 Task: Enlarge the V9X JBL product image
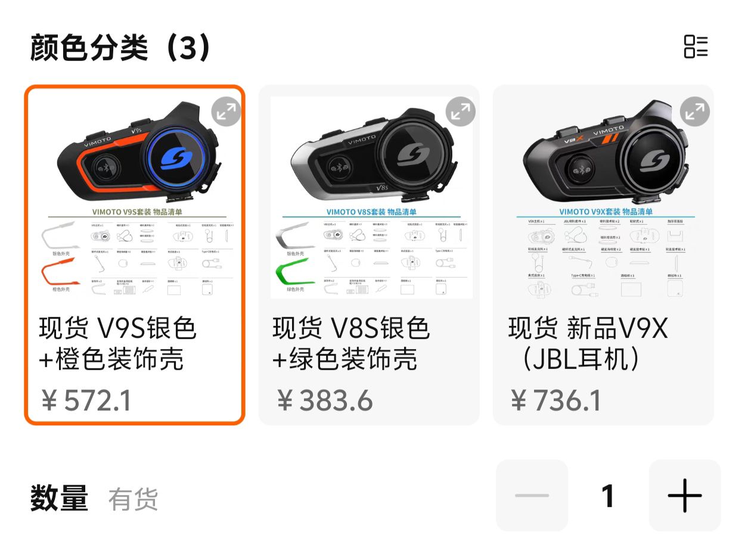coord(695,111)
